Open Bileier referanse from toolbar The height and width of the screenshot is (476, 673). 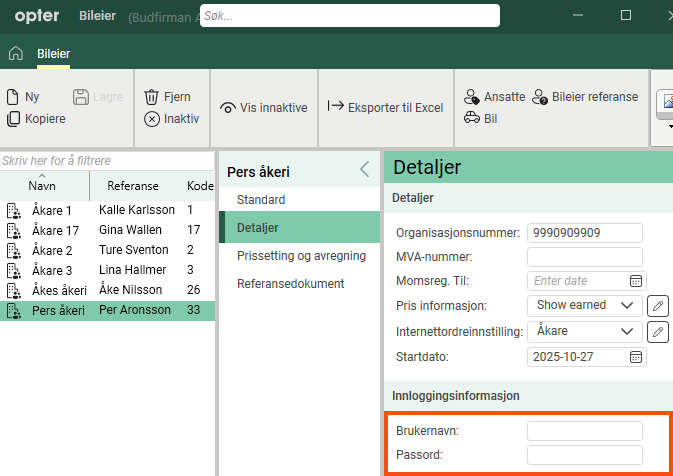540,97
